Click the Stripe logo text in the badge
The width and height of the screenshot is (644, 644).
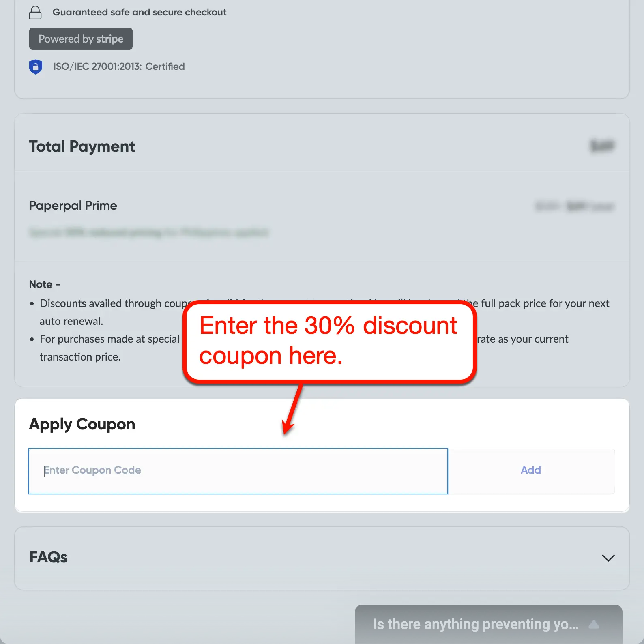(x=110, y=39)
